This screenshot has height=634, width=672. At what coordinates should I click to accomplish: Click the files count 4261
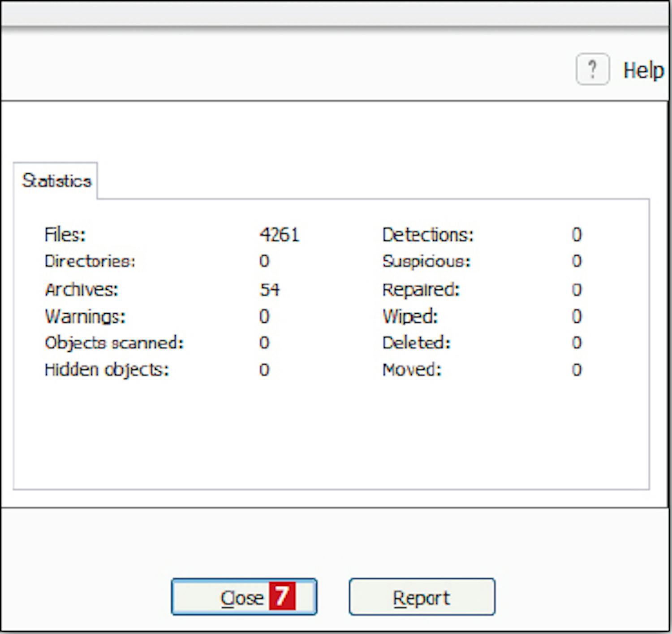pyautogui.click(x=279, y=234)
